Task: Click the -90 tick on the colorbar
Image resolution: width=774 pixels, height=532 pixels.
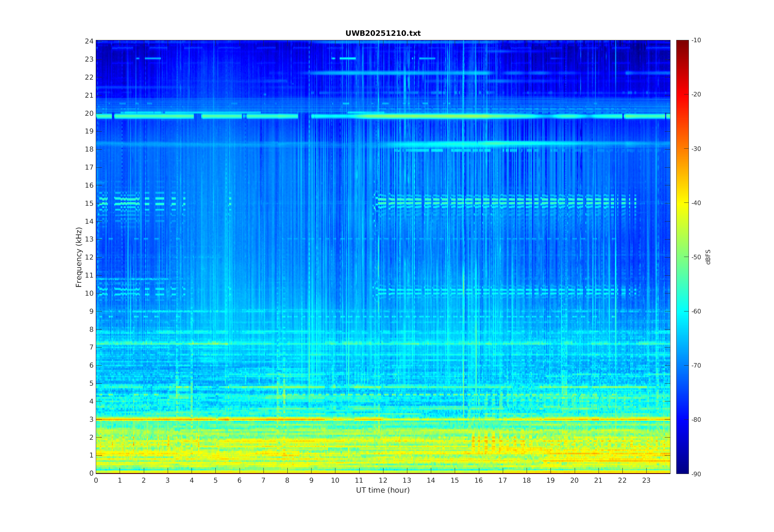Action: pyautogui.click(x=696, y=474)
